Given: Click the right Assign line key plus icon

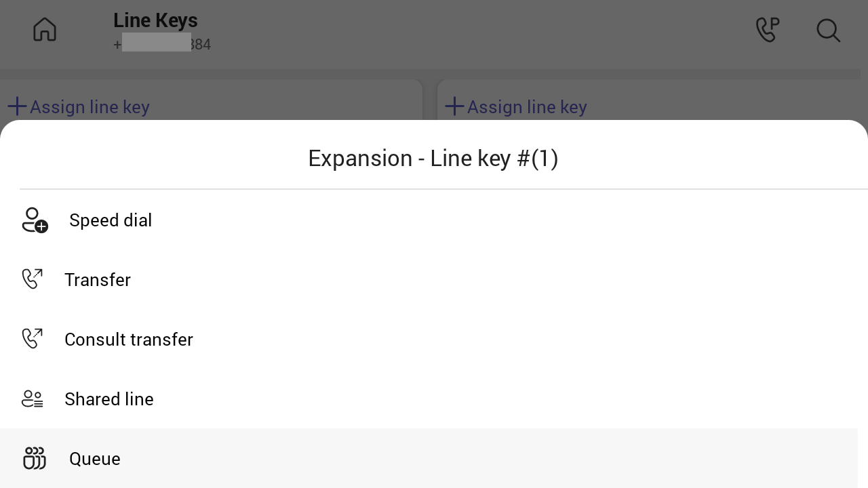Looking at the screenshot, I should click(x=454, y=106).
